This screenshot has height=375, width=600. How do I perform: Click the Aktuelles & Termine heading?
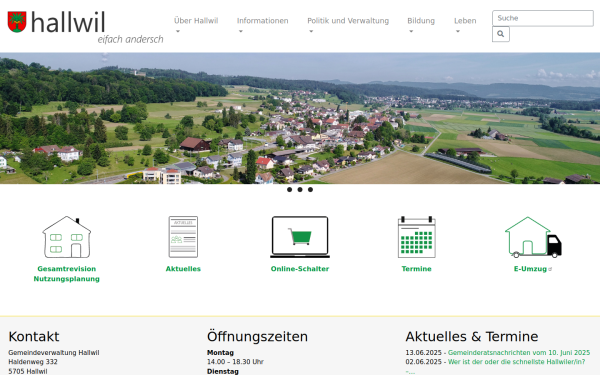tap(472, 336)
